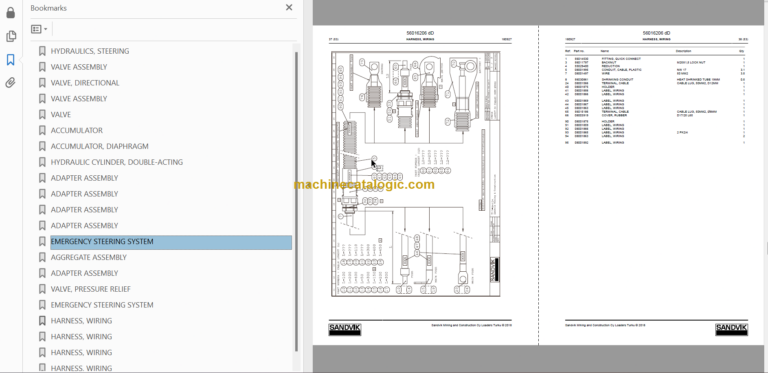Select VALVE ASSEMBLY bookmark below VALVE, DIRECTIONAL
Image resolution: width=768 pixels, height=373 pixels.
pos(79,98)
